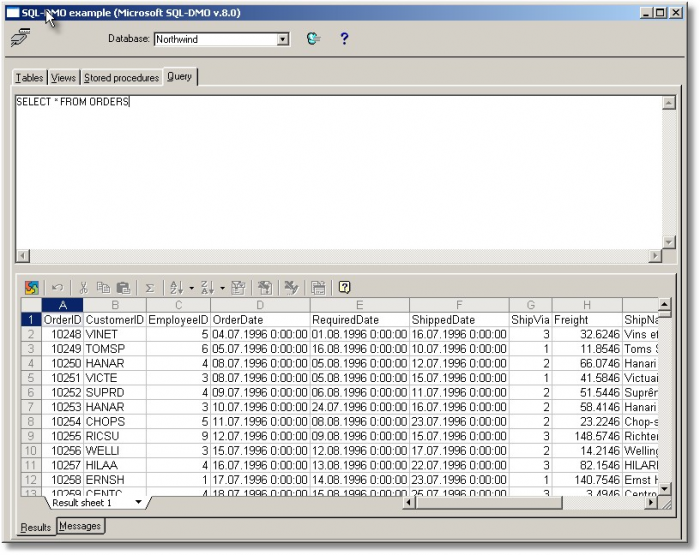Screen dimensions: 700x555
Task: Click the freight value 32.6246
Action: tap(587, 334)
